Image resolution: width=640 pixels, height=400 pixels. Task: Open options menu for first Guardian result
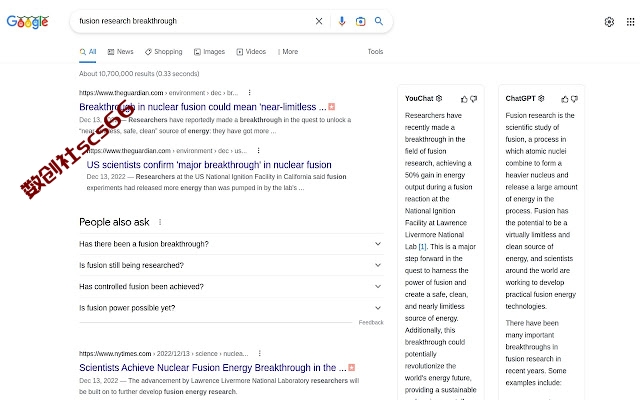(249, 93)
